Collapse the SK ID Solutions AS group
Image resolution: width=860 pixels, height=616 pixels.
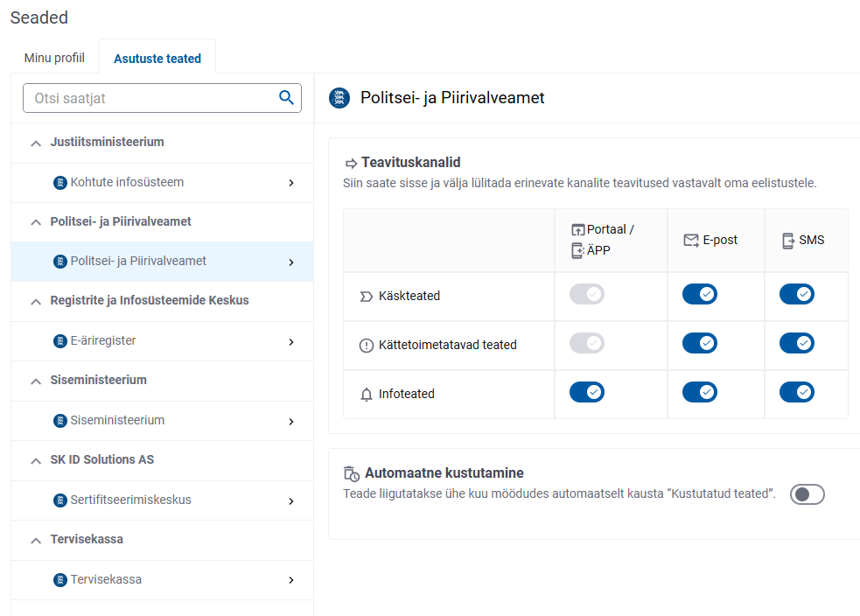36,461
